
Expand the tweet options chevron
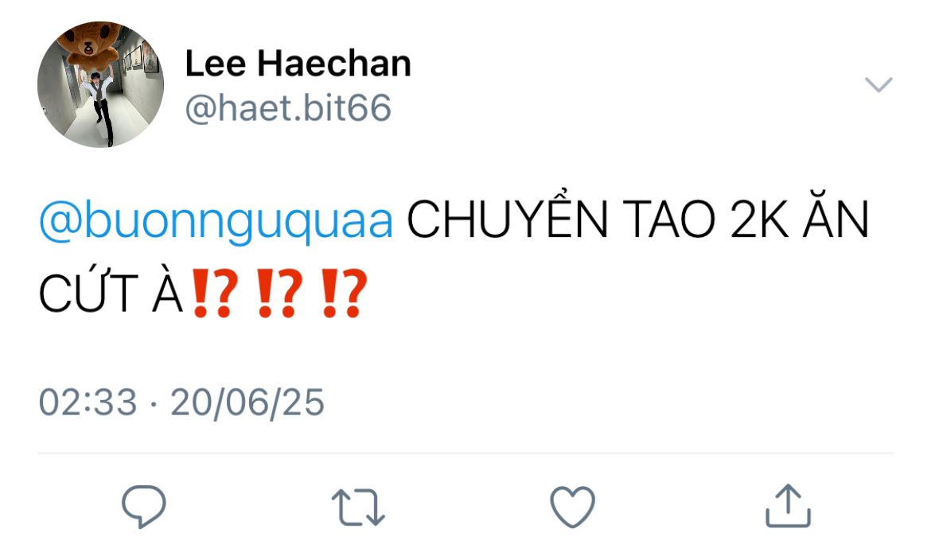[878, 85]
